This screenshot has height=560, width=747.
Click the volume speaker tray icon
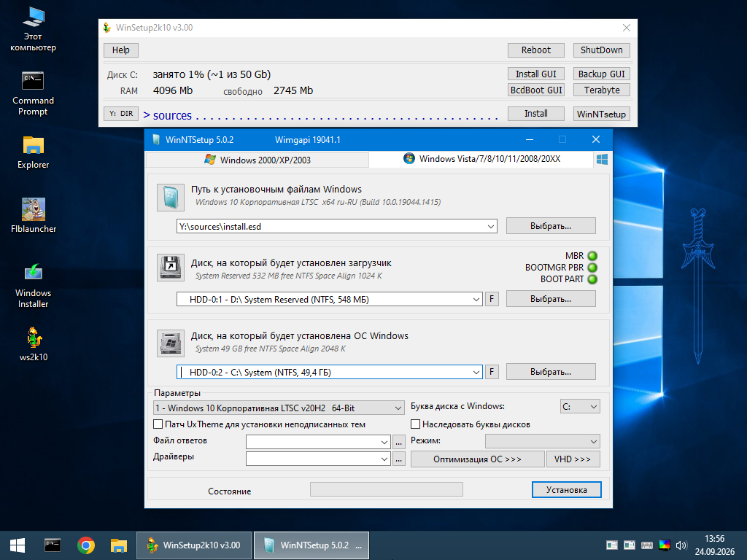click(681, 545)
